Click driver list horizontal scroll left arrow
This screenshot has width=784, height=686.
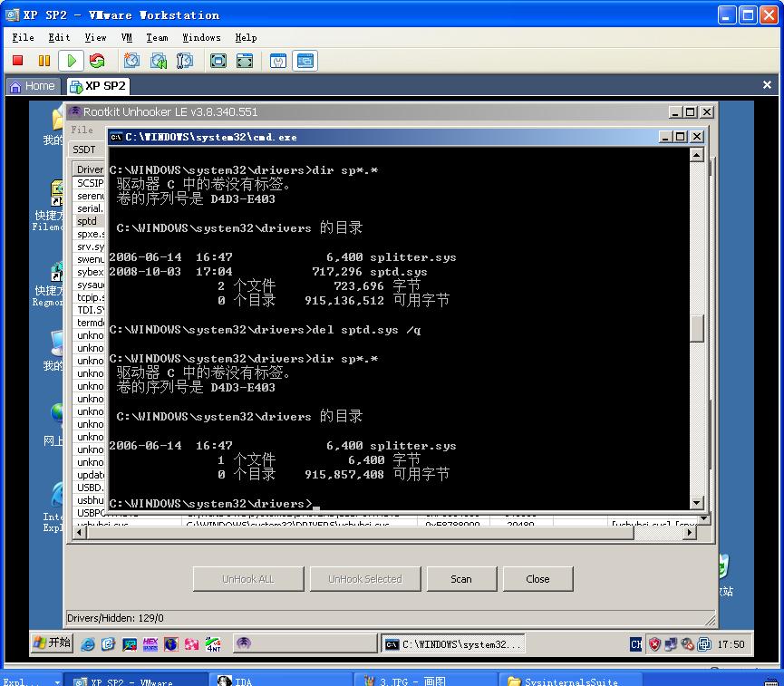point(79,533)
